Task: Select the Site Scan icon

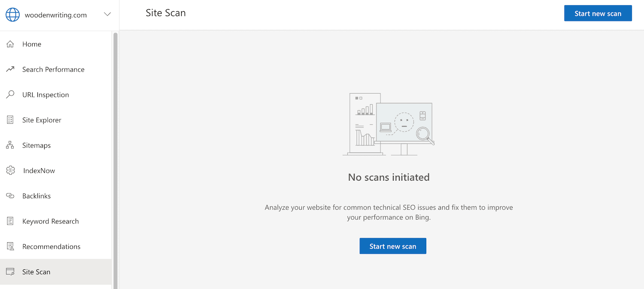Action: [10, 271]
